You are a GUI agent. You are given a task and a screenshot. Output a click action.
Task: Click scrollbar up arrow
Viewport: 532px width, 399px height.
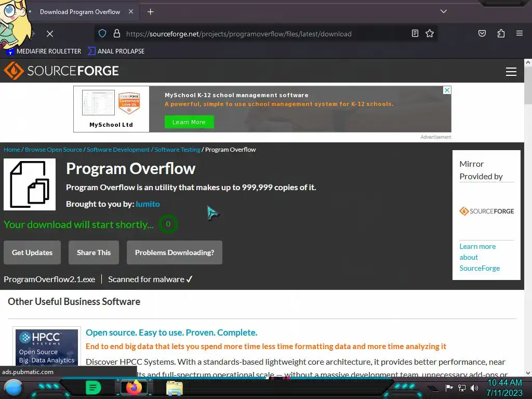point(528,62)
